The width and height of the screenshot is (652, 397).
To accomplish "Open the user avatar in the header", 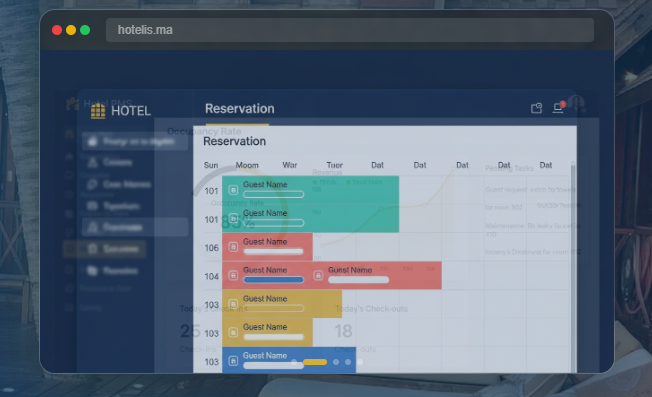I will point(576,103).
